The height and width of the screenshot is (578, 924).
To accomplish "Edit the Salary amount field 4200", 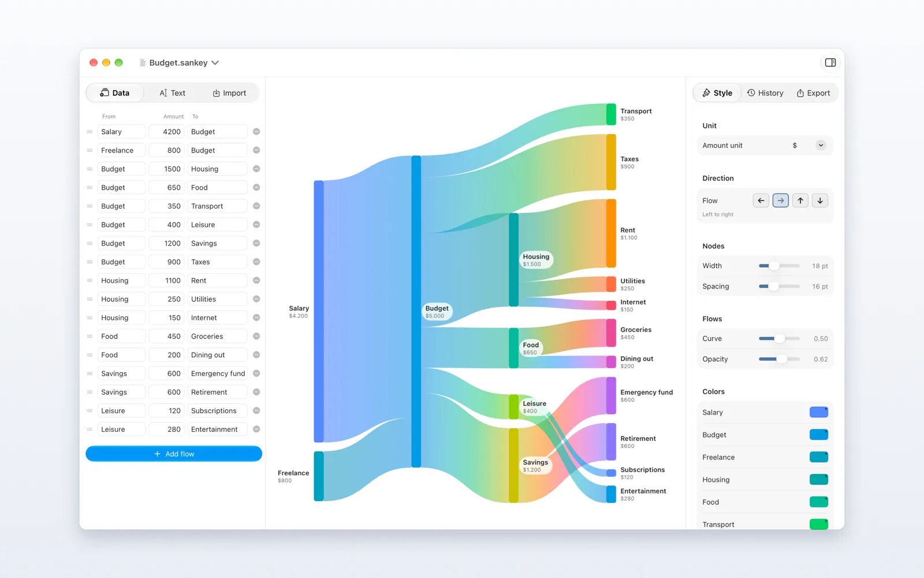I will (x=166, y=132).
